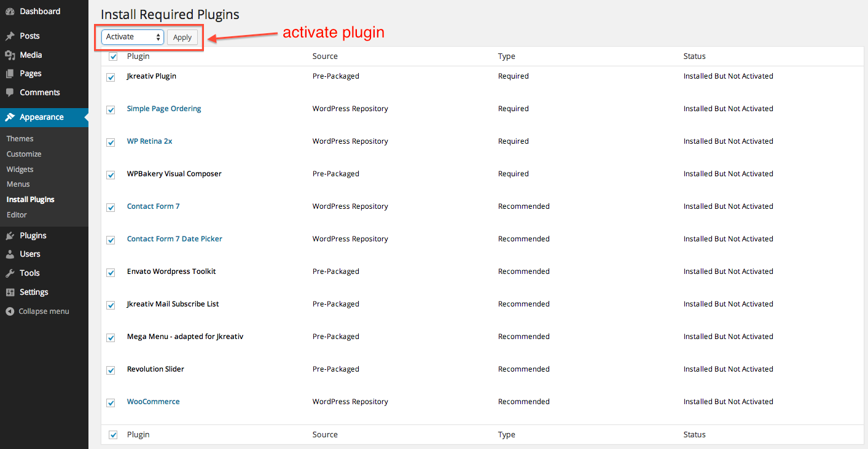Viewport: 868px width, 449px height.
Task: Select the Appearance menu item
Action: [x=42, y=117]
